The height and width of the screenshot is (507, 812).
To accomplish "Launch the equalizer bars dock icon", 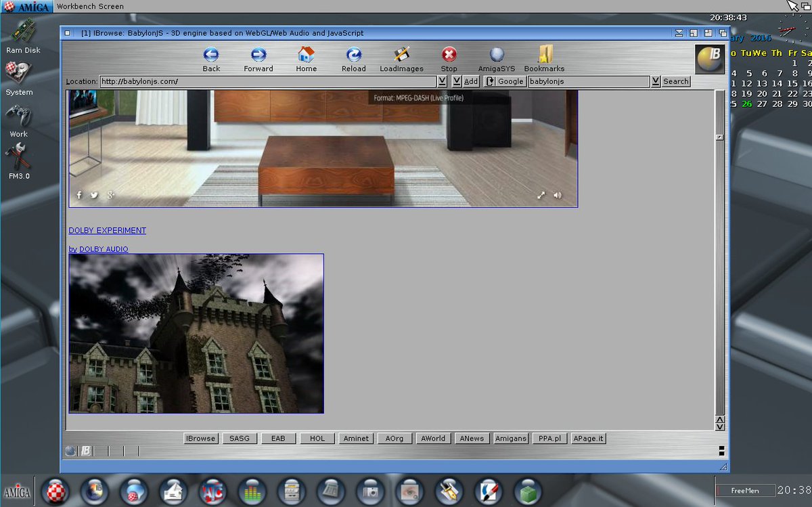I will point(252,492).
